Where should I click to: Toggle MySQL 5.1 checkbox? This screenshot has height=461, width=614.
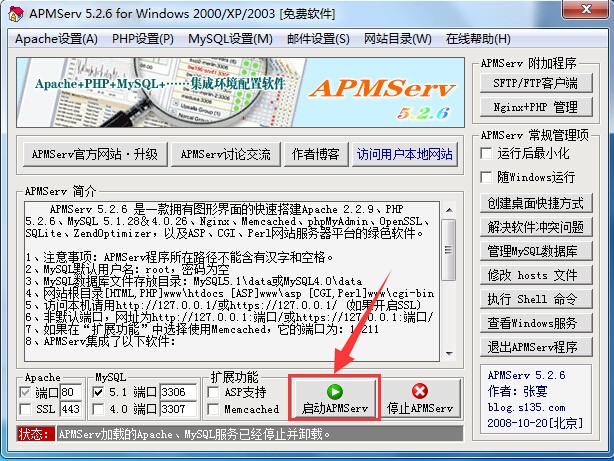98,392
